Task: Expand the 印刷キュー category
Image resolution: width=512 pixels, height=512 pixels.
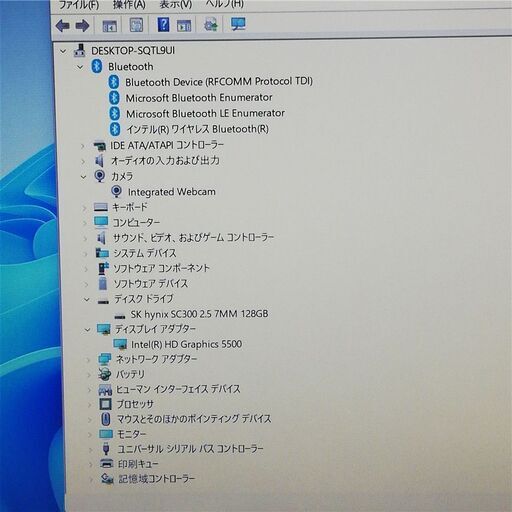Action: pos(91,464)
